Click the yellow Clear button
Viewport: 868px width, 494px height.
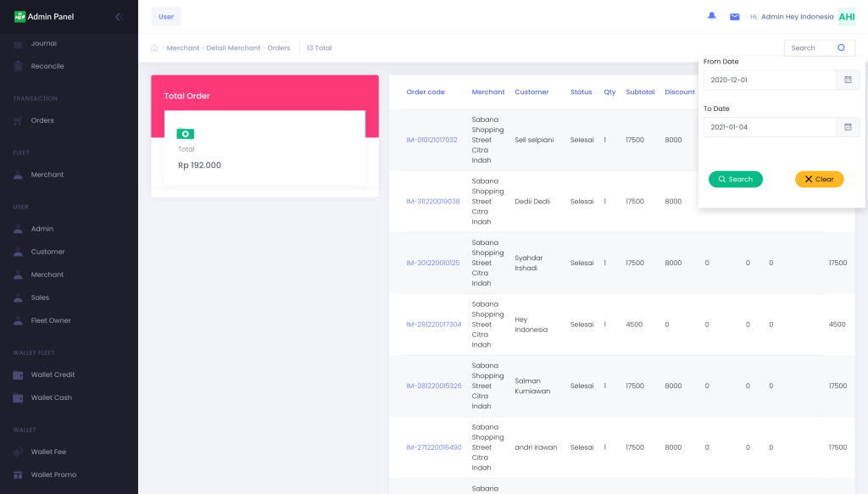click(820, 180)
